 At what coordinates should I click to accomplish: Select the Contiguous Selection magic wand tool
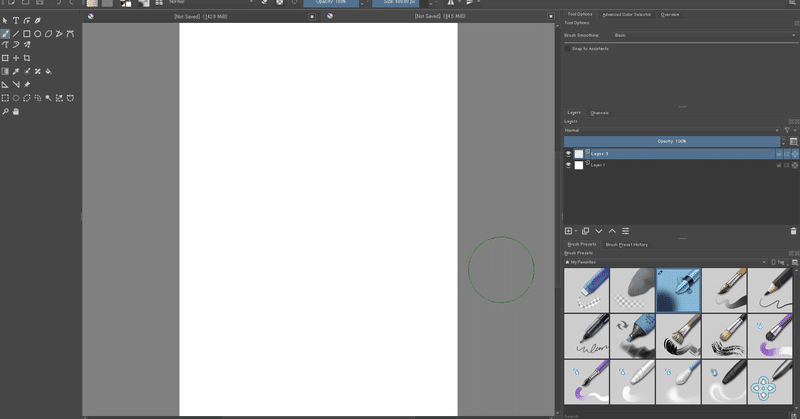tap(48, 98)
